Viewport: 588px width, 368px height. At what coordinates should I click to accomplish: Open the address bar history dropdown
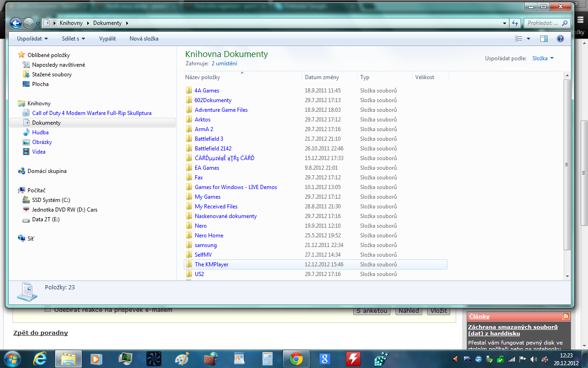[x=505, y=23]
